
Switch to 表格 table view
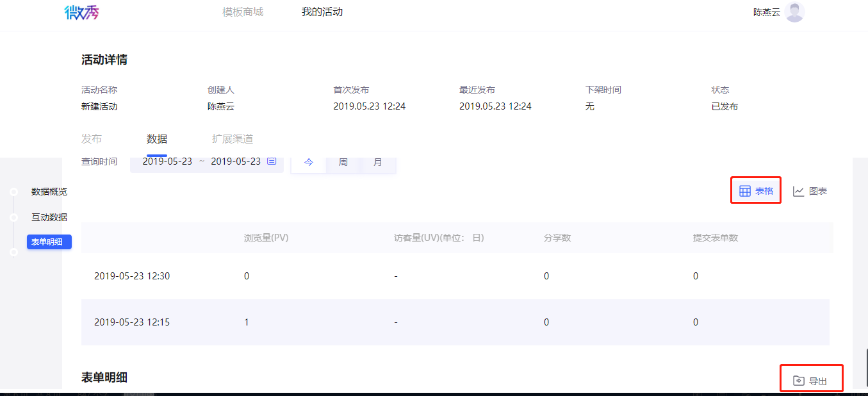(756, 191)
